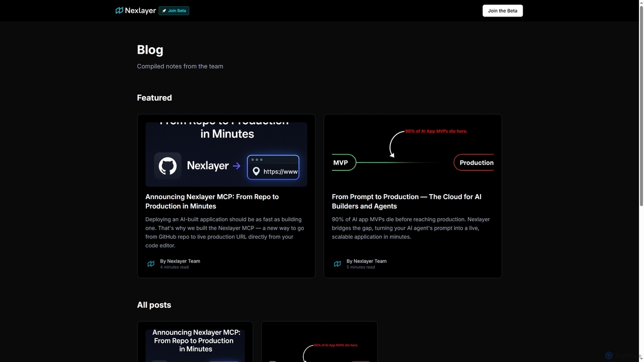Click the Featured section heading
The height and width of the screenshot is (362, 644).
click(154, 98)
